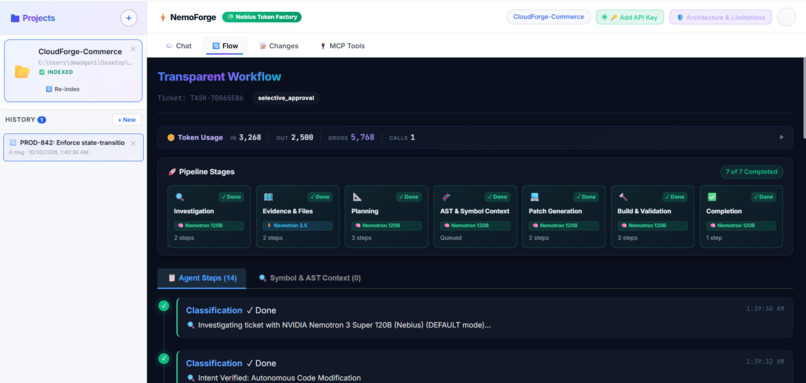Click the Patch Generation laptop icon
This screenshot has height=383, width=806.
534,197
